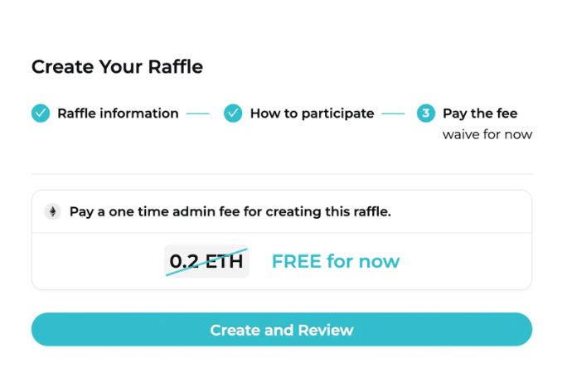The height and width of the screenshot is (392, 567).
Task: Click empty area of the fee price row
Action: tap(465, 261)
